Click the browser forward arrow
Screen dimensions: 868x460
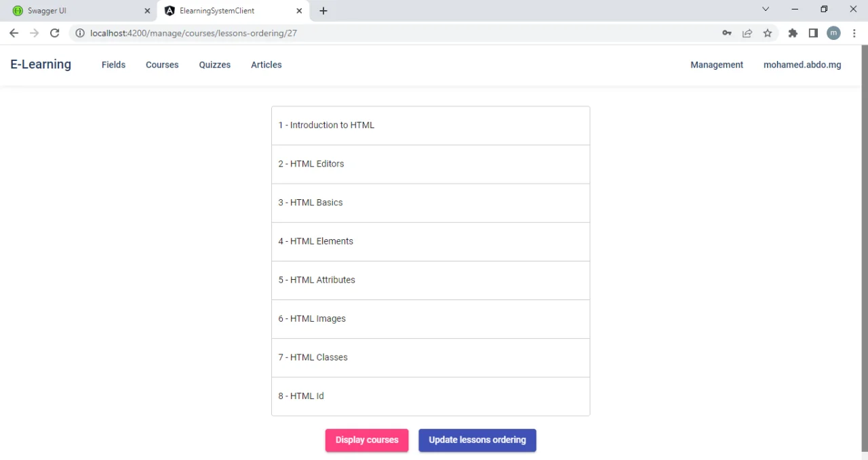(x=34, y=33)
